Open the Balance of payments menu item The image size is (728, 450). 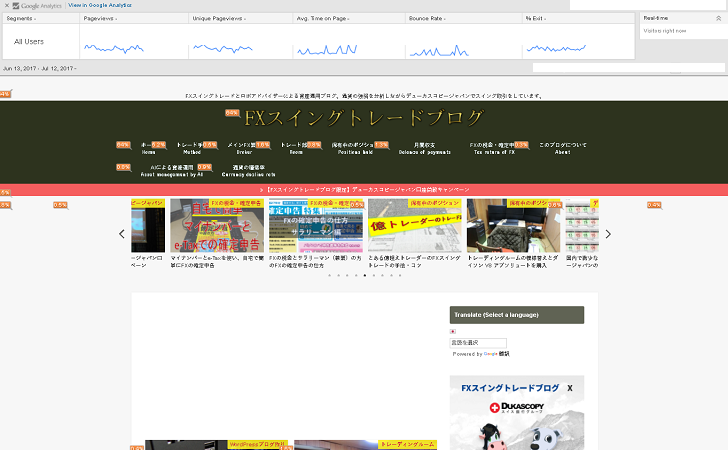[x=424, y=148]
